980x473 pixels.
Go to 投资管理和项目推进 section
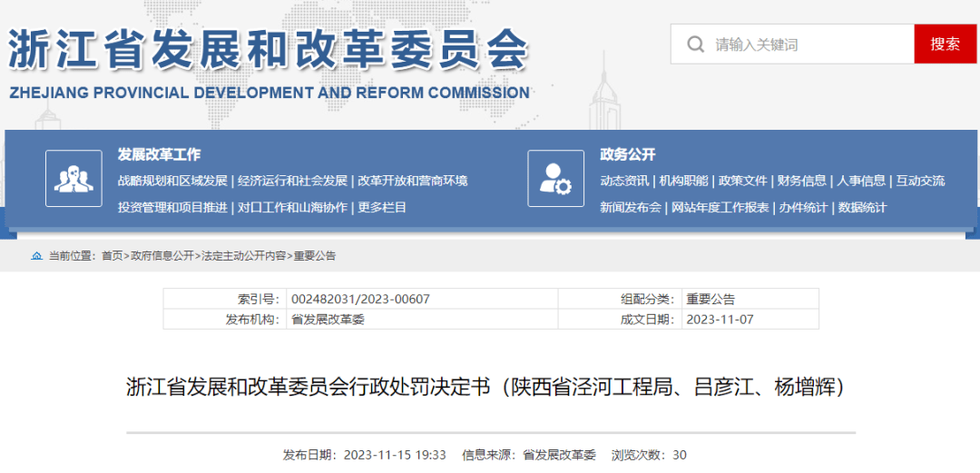(172, 207)
